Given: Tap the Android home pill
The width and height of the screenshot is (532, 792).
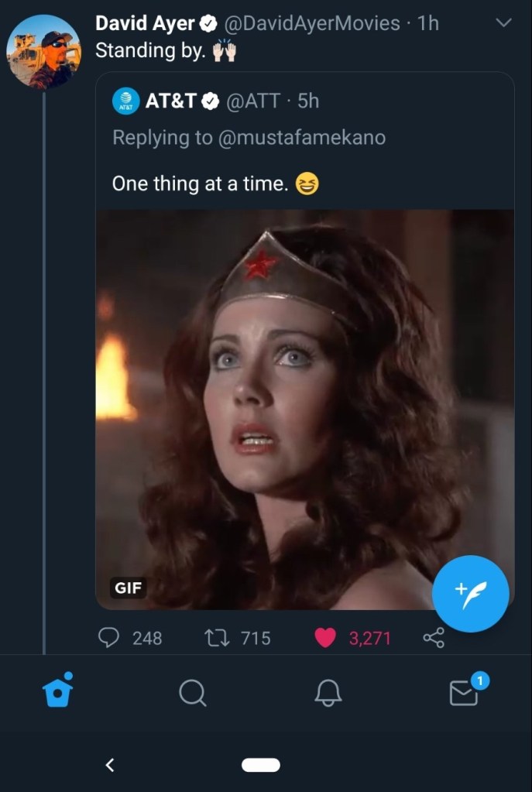Looking at the screenshot, I should point(260,765).
